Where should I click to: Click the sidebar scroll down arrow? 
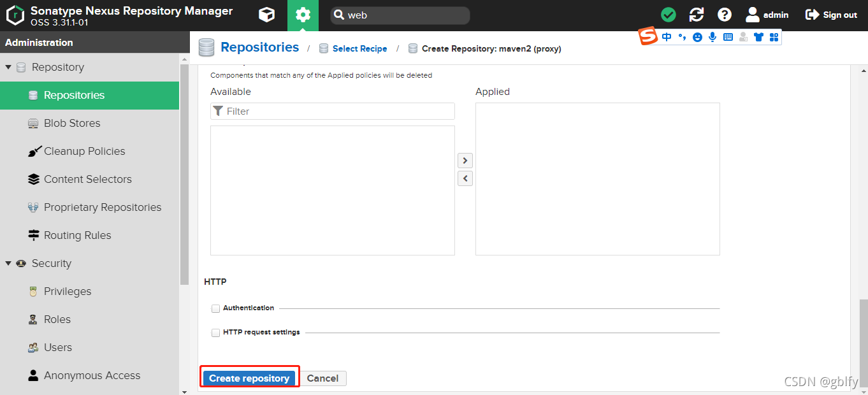185,391
